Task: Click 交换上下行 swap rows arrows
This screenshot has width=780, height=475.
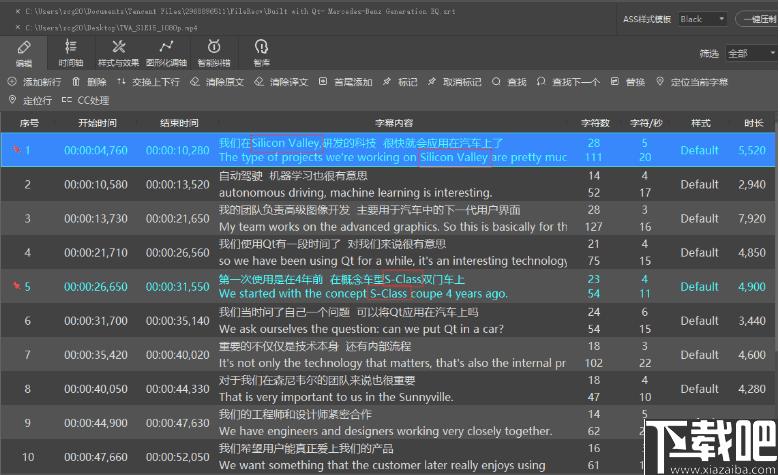Action: [x=121, y=82]
